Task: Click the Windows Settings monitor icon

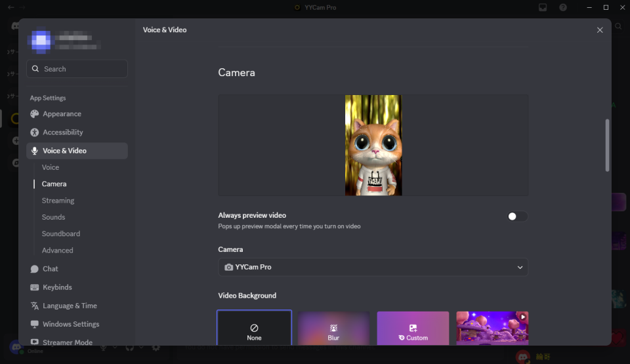Action: pos(35,324)
